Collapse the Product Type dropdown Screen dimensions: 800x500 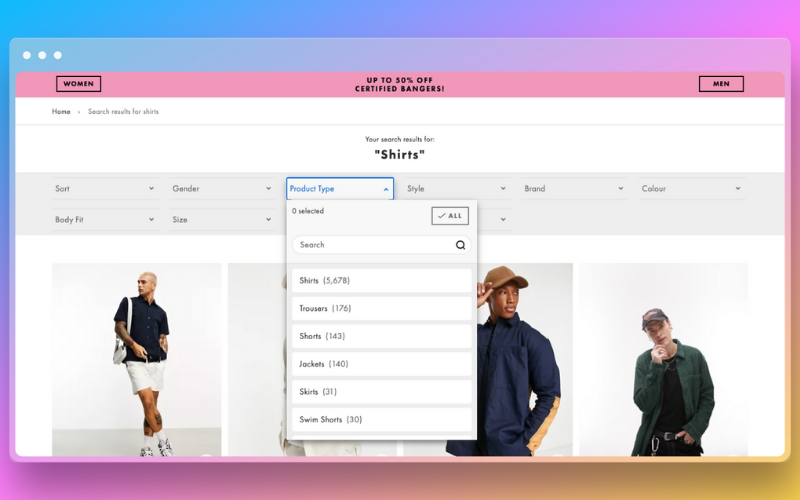[x=340, y=188]
